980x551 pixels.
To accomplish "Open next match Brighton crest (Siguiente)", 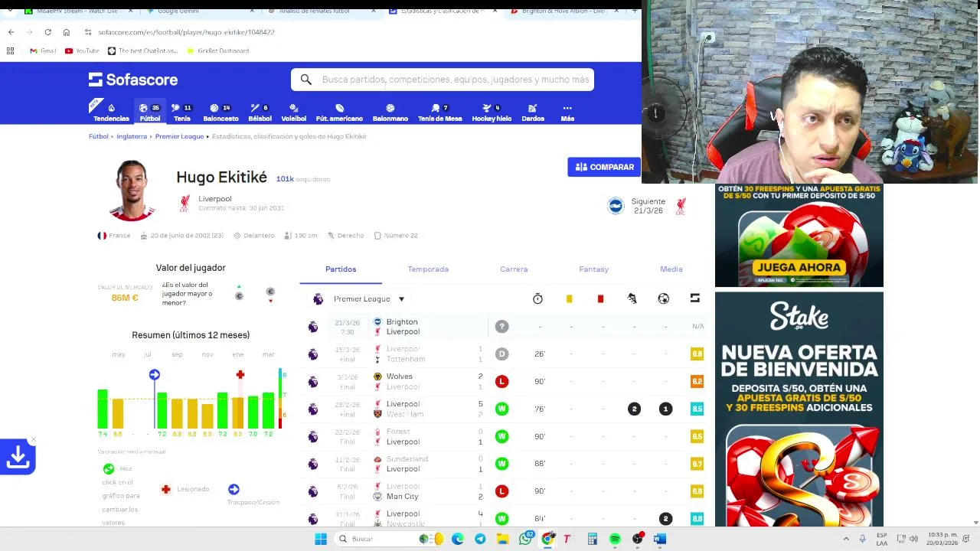I will click(x=616, y=206).
